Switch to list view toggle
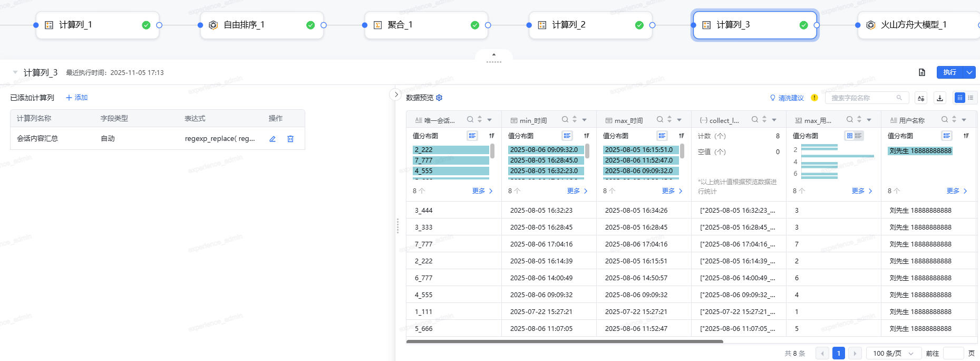The height and width of the screenshot is (361, 980). coord(971,98)
